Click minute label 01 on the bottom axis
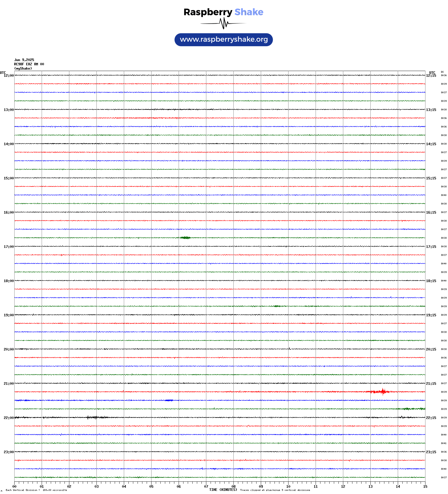 pos(42,487)
